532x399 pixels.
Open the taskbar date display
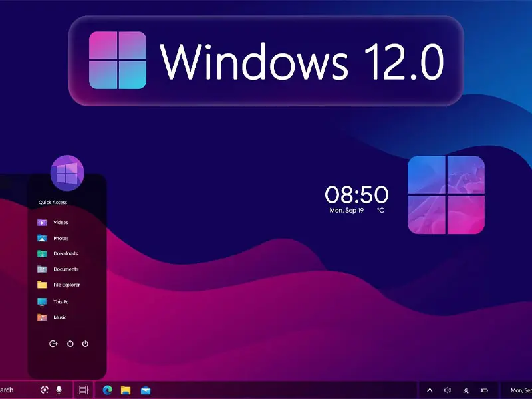coord(521,390)
